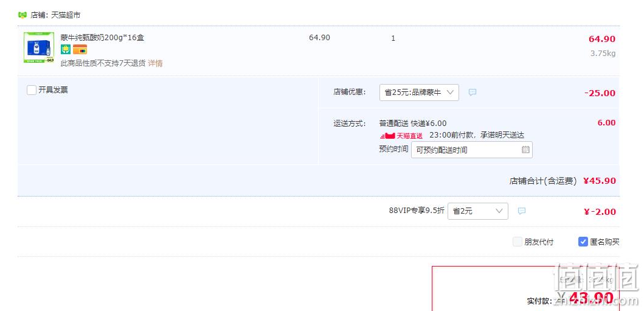Expand the 省2元 88VIP discount dropdown

pos(477,211)
